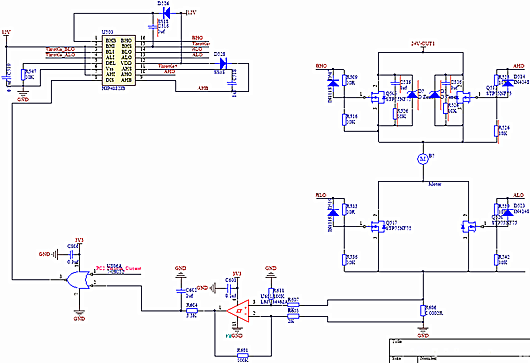530x363 pixels.
Task: Click the GND symbol below the OR gate
Action: 79,315
